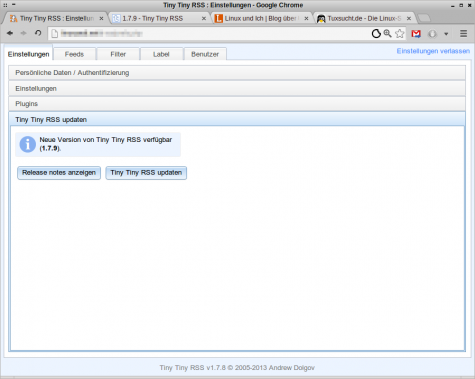Open the Feeds preferences tab
The width and height of the screenshot is (475, 379).
click(74, 54)
